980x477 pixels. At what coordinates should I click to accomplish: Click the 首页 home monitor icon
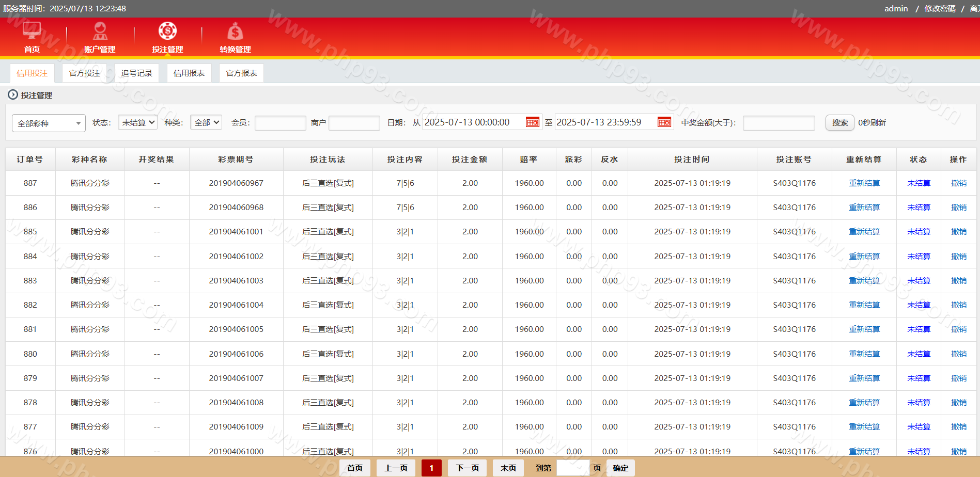click(32, 31)
